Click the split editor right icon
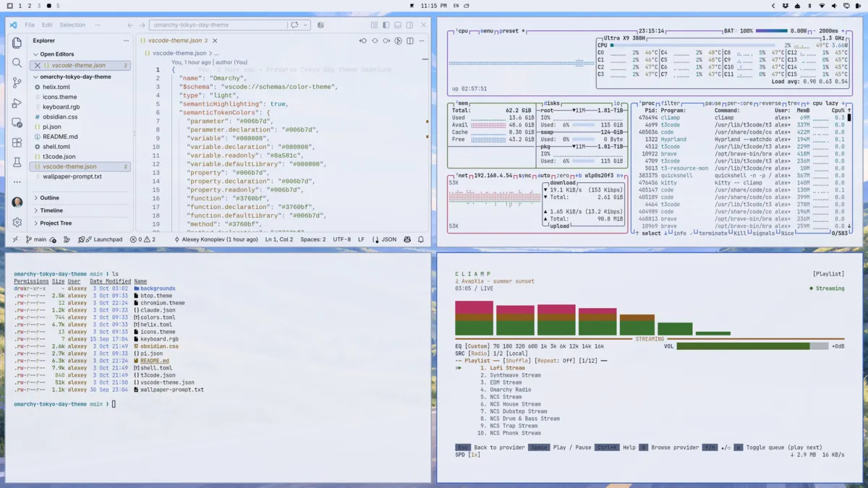This screenshot has width=868, height=488. click(x=409, y=41)
